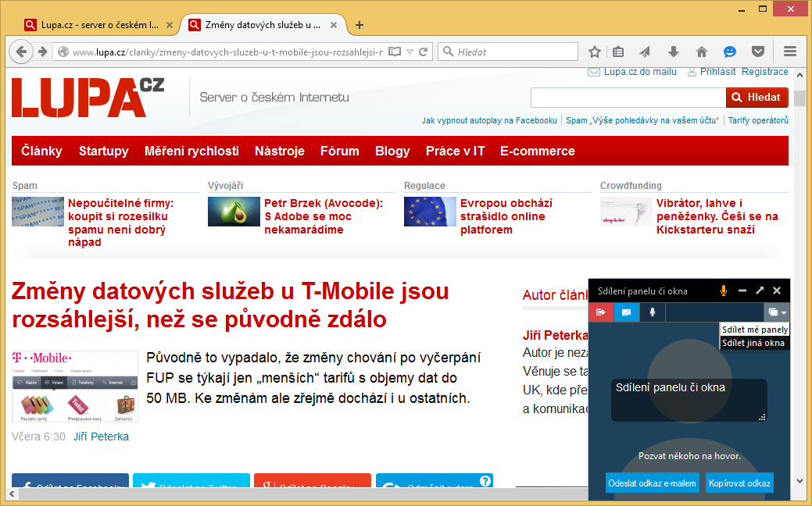The height and width of the screenshot is (506, 812).
Task: Open the Hello smiley chat icon
Action: click(x=729, y=52)
